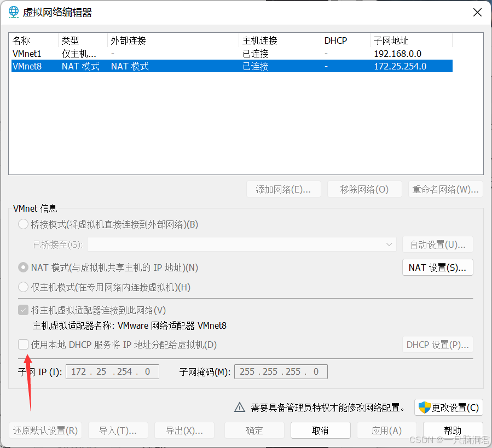Open the 已桥接至 dropdown
This screenshot has height=448, width=492.
(x=242, y=245)
